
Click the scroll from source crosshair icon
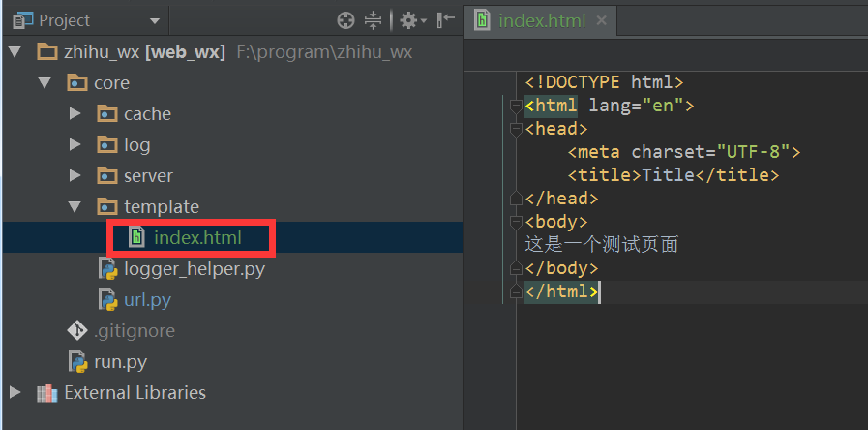pos(345,20)
